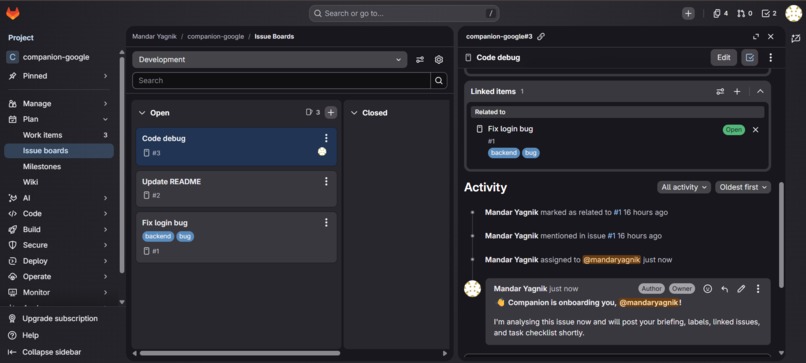Open the Development board dropdown
Viewport: 806px width, 363px height.
click(269, 60)
